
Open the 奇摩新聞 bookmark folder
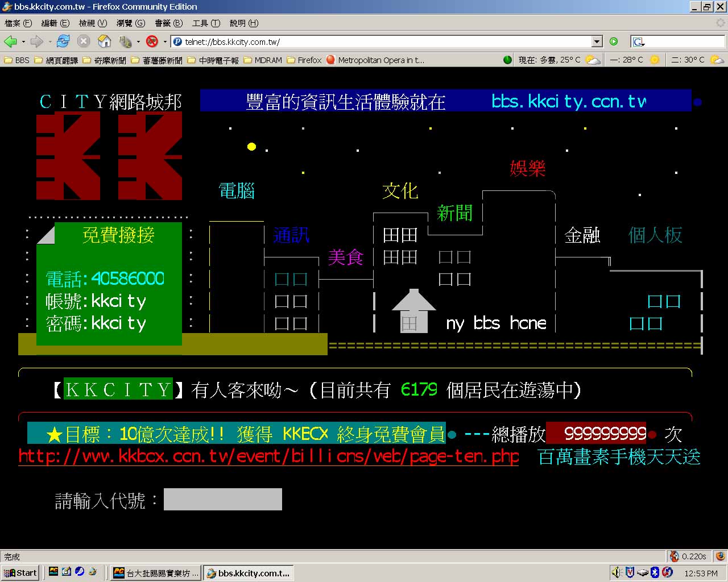tap(105, 60)
